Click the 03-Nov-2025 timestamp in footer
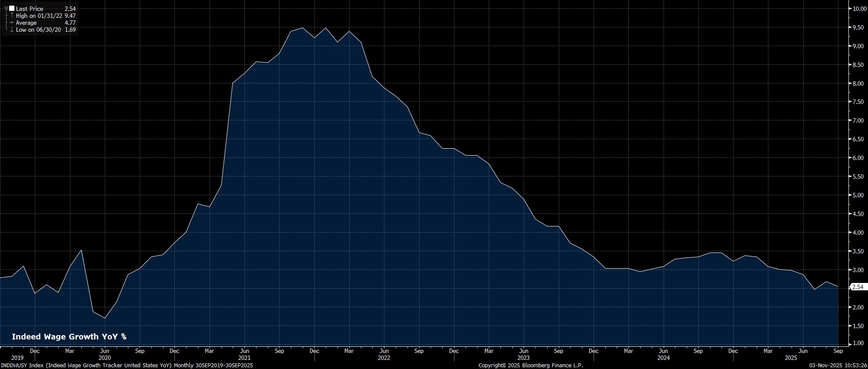Viewport: 868px width, 369px height. (838, 366)
